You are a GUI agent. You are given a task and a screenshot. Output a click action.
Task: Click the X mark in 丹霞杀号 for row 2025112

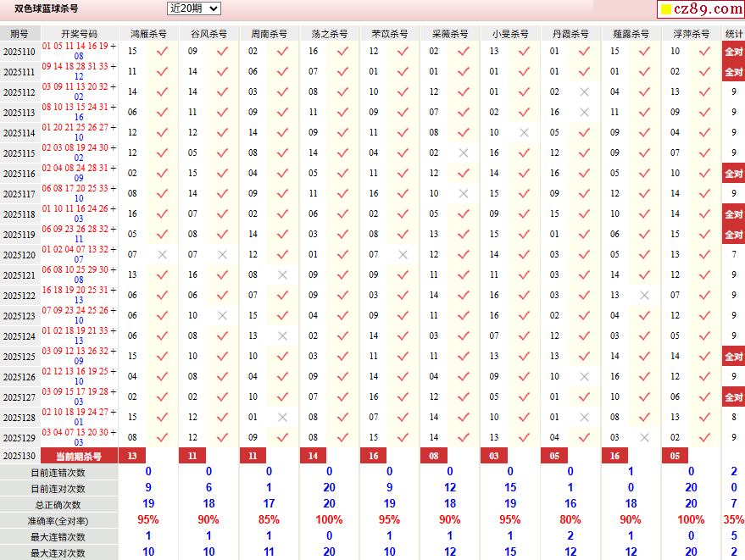584,91
